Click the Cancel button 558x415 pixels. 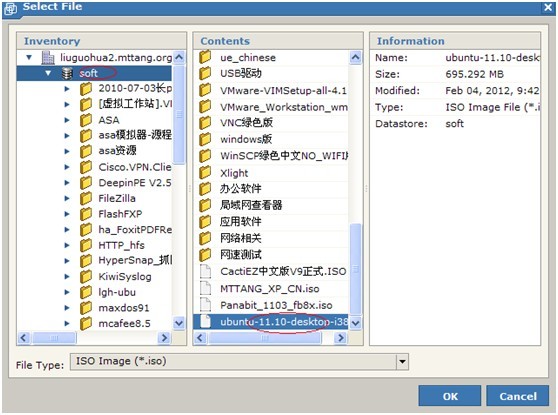pyautogui.click(x=517, y=396)
